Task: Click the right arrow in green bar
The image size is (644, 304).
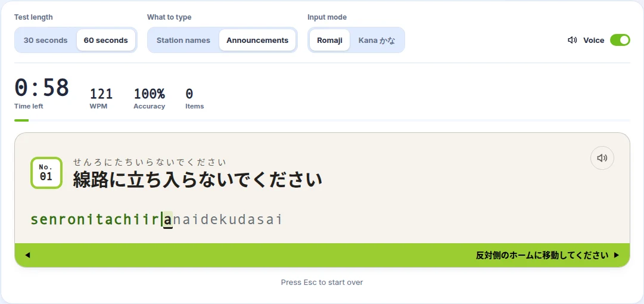Action: (x=616, y=255)
